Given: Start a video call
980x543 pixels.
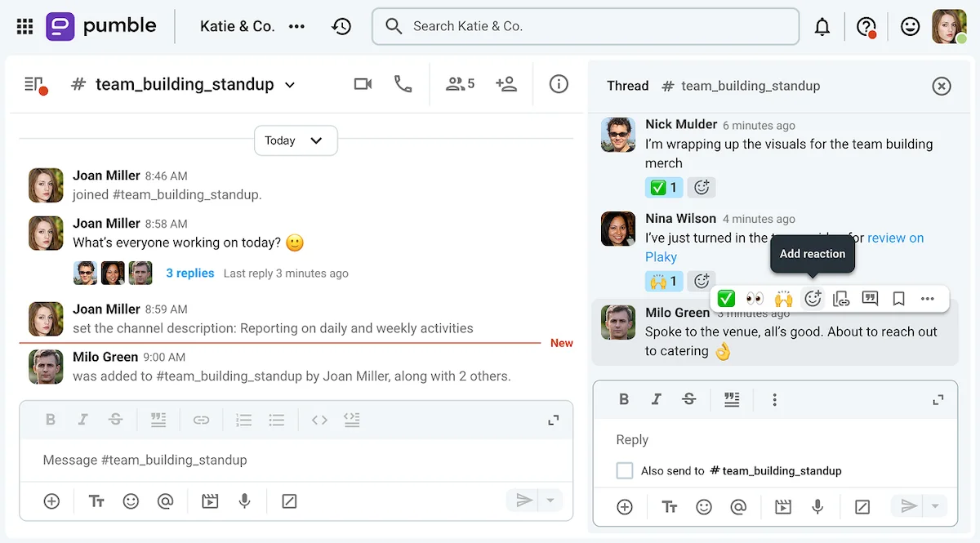Looking at the screenshot, I should (x=363, y=84).
